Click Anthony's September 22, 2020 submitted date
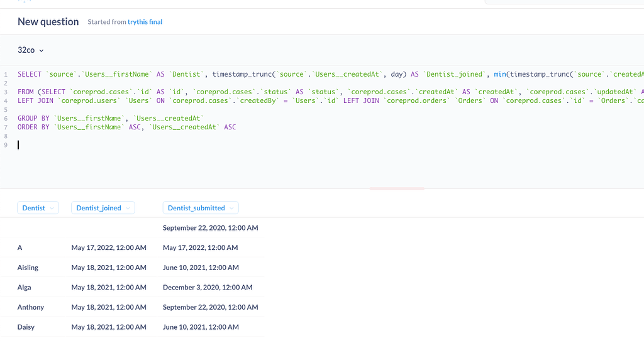 pyautogui.click(x=210, y=307)
